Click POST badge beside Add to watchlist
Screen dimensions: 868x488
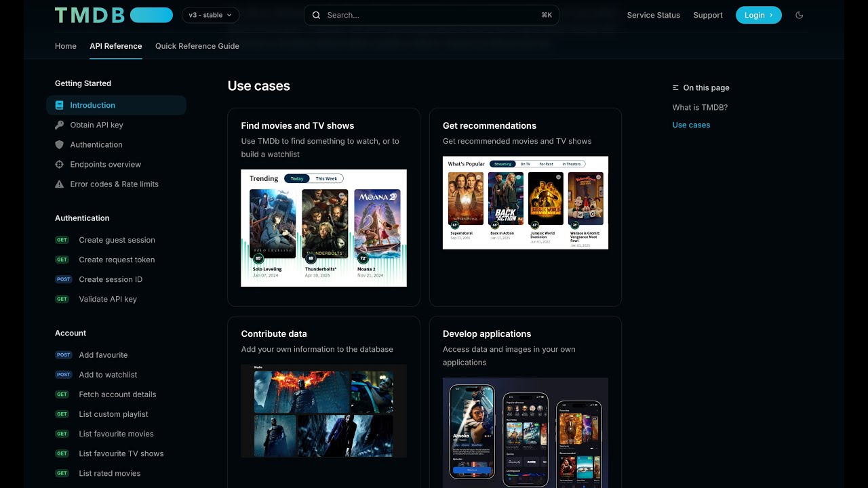click(x=64, y=375)
